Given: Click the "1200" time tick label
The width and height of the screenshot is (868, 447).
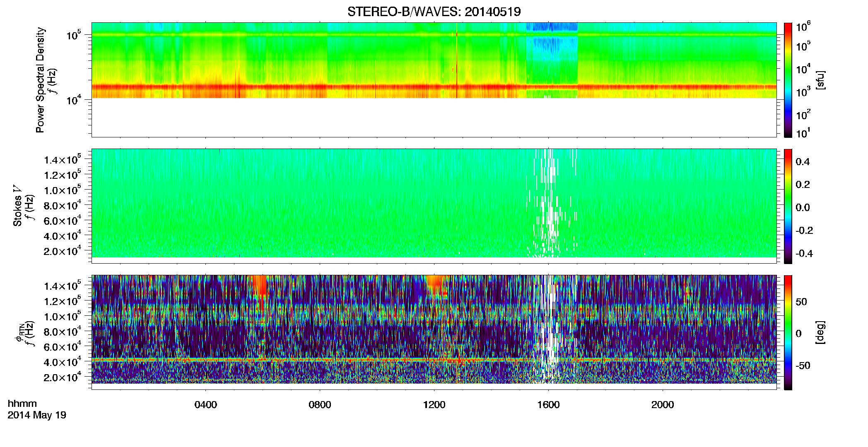Looking at the screenshot, I should point(434,405).
